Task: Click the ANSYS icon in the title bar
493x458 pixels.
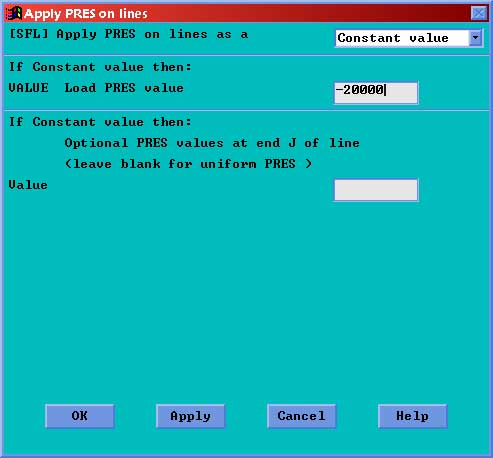Action: pyautogui.click(x=14, y=13)
